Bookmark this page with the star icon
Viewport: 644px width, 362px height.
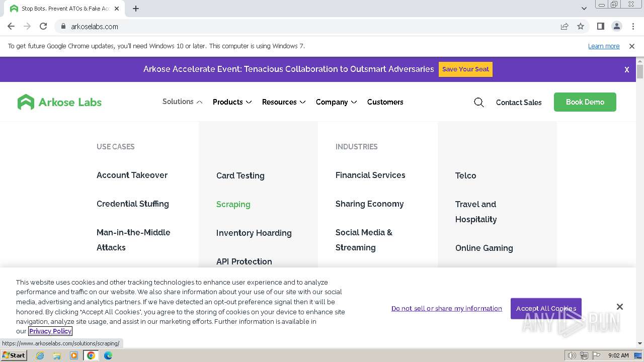[x=581, y=26]
